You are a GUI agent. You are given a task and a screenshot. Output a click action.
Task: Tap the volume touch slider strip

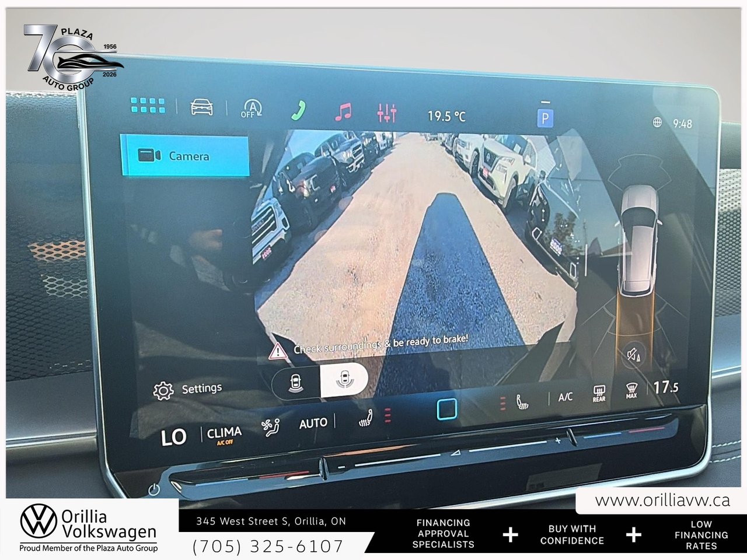(x=449, y=454)
